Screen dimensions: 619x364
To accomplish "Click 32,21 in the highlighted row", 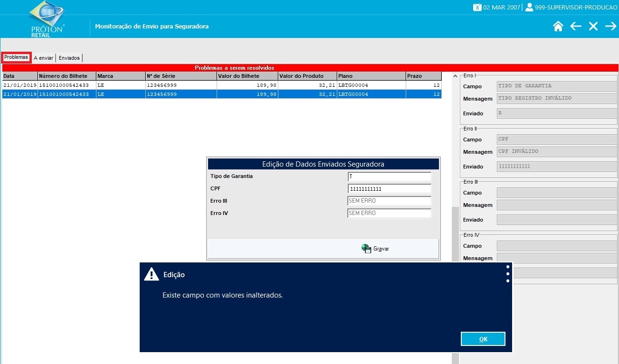I will click(327, 94).
